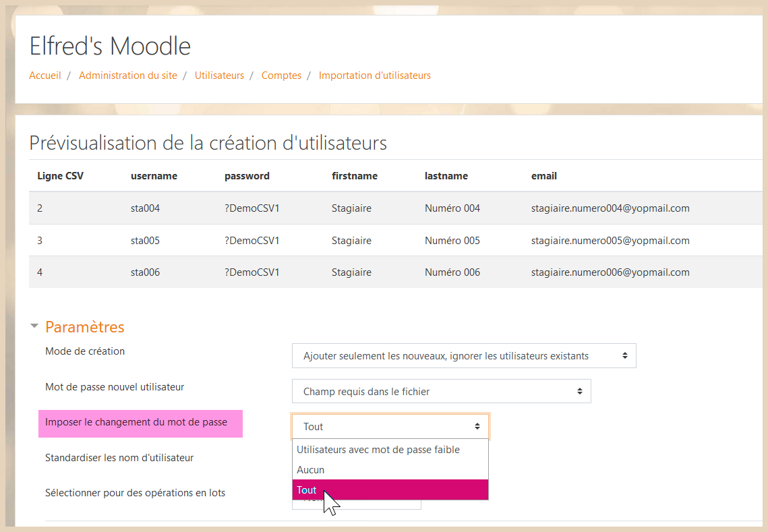
Task: Open the Mode de création dropdown
Action: pyautogui.click(x=464, y=355)
